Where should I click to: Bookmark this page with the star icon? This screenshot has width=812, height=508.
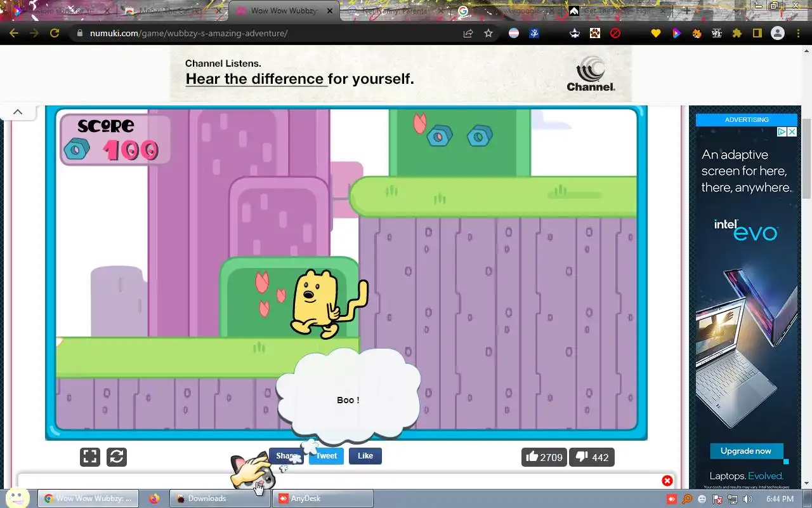point(488,33)
